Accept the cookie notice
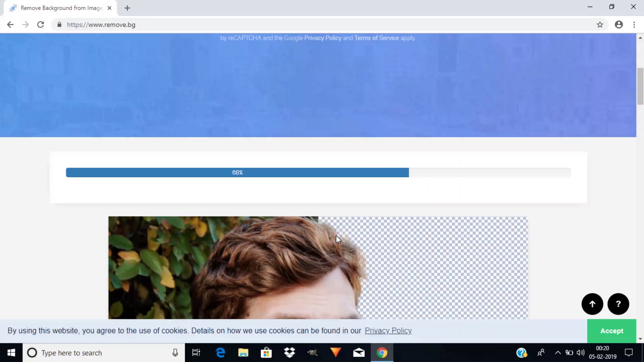The height and width of the screenshot is (362, 644). pos(611,331)
